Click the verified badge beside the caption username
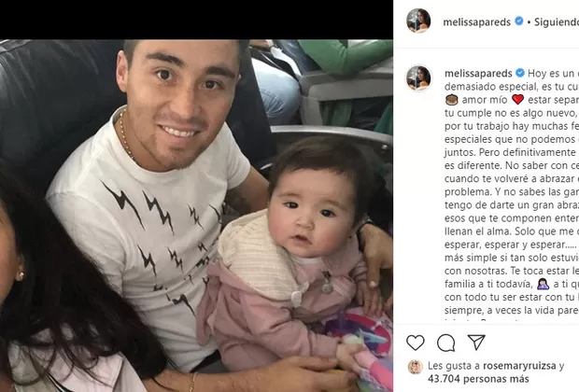The height and width of the screenshot is (392, 579). (520, 73)
